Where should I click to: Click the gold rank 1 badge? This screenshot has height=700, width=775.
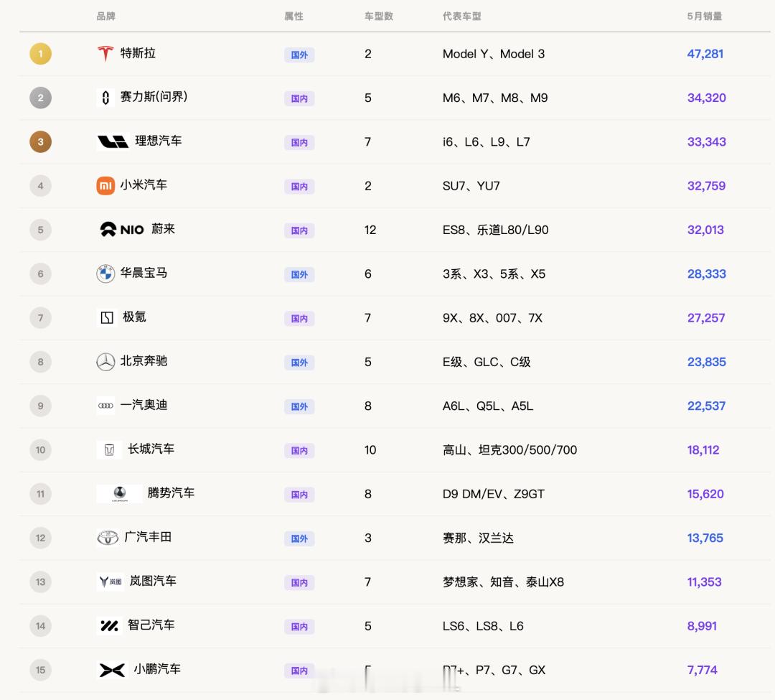pyautogui.click(x=40, y=54)
